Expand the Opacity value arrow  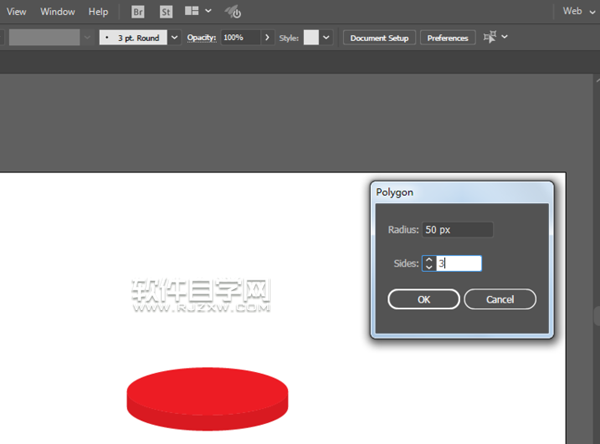point(266,37)
